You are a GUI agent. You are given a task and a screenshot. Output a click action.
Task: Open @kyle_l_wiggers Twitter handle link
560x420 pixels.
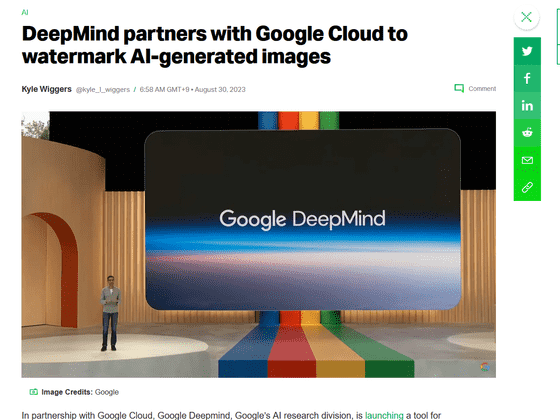[x=103, y=90]
